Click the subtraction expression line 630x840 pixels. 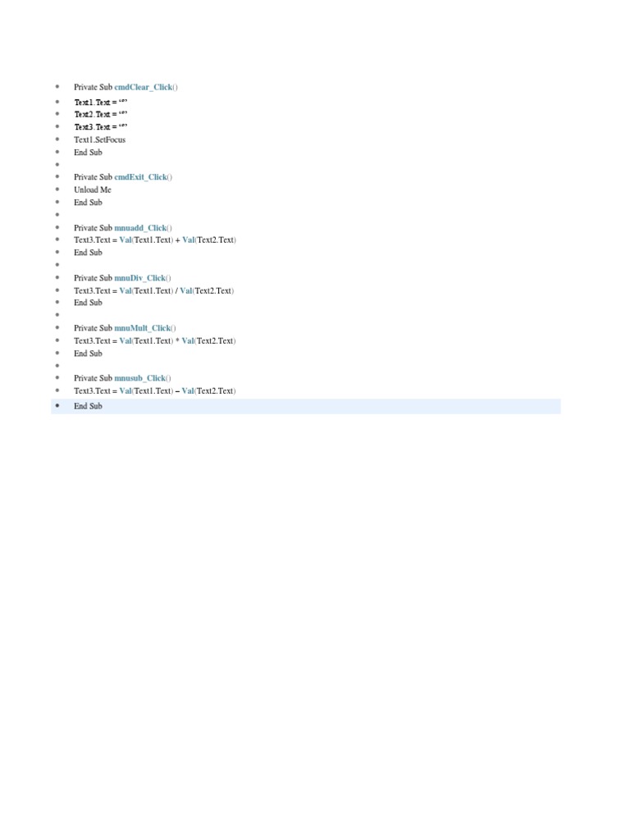pos(155,391)
